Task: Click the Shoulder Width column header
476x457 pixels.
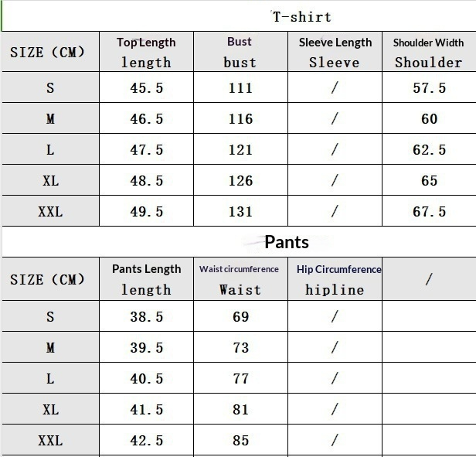Action: point(428,52)
